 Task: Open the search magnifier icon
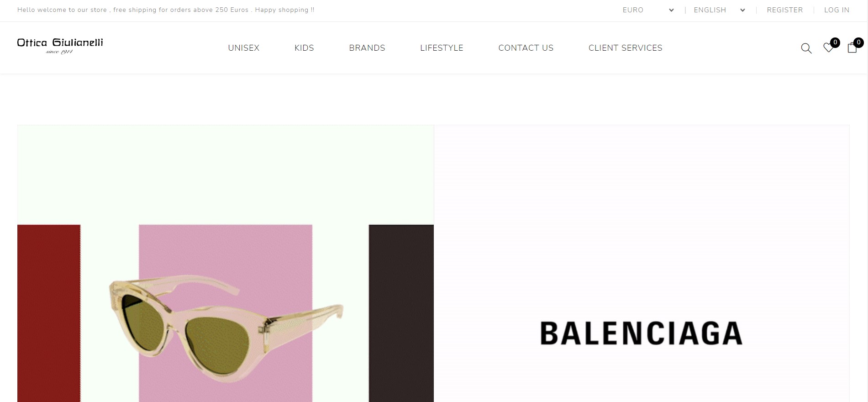coord(806,48)
